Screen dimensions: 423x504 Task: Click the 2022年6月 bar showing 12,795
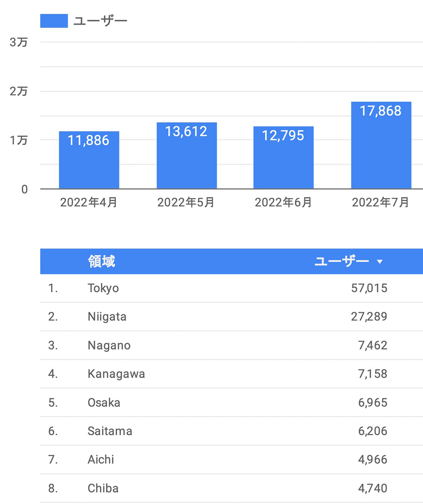tap(283, 157)
